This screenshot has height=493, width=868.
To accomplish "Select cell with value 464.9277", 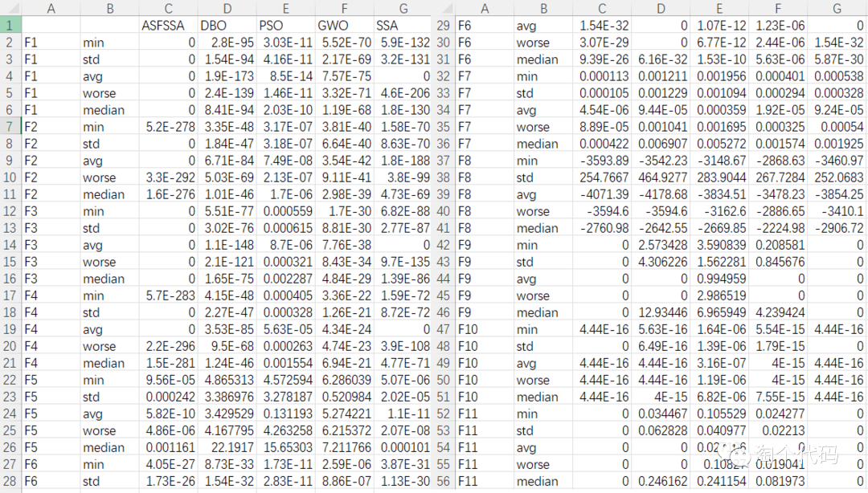I will [661, 177].
